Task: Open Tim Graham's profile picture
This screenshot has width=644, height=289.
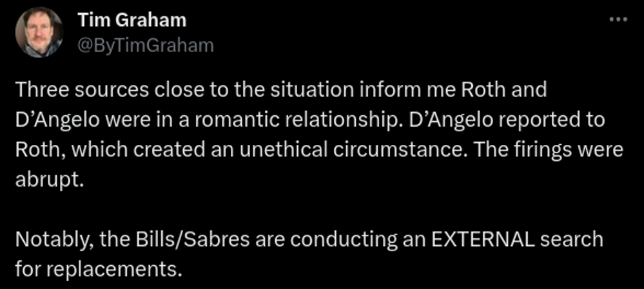Action: click(39, 32)
